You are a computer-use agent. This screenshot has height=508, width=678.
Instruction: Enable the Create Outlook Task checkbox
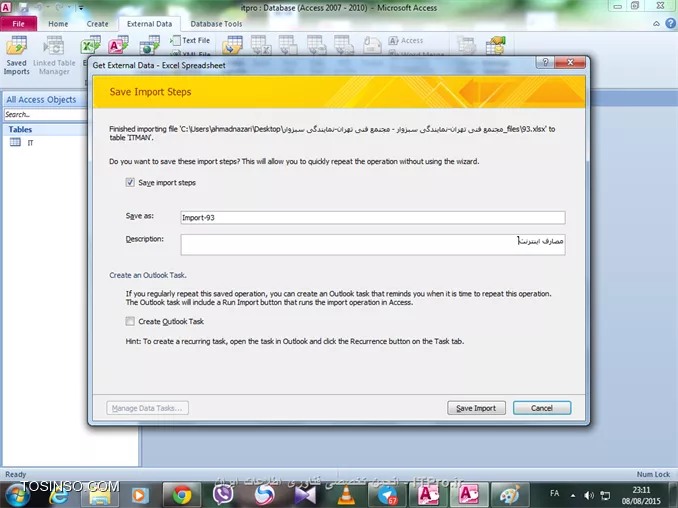(130, 321)
